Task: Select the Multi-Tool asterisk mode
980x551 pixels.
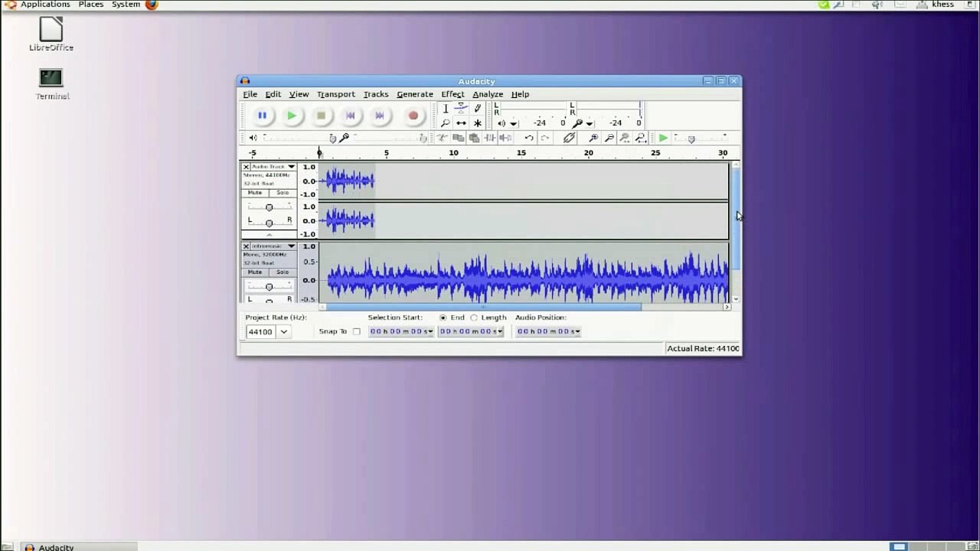Action: click(x=477, y=122)
